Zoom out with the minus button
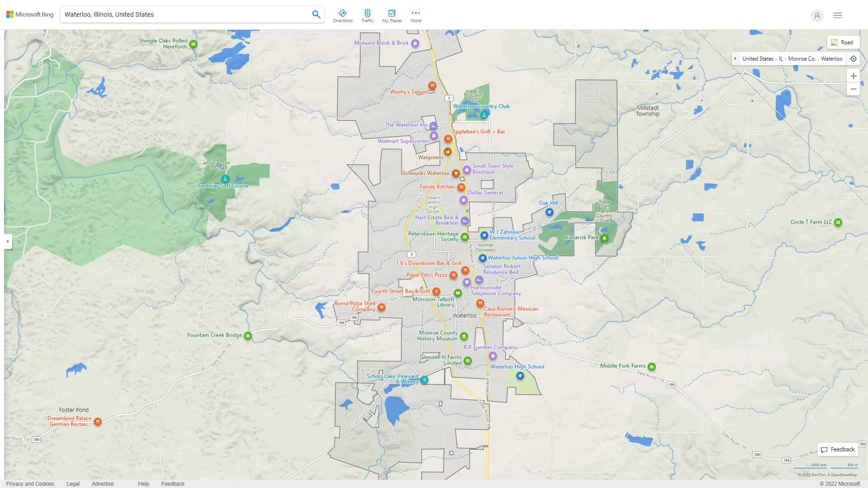This screenshot has height=488, width=868. coord(853,89)
